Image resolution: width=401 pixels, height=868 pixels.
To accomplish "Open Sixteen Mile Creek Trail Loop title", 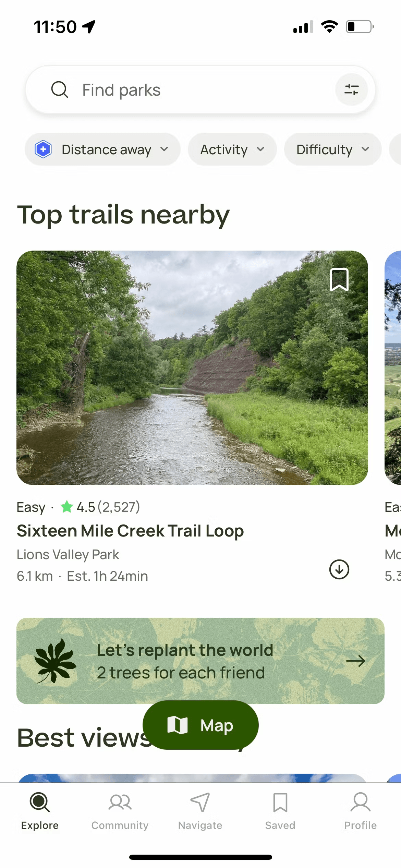I will (130, 531).
